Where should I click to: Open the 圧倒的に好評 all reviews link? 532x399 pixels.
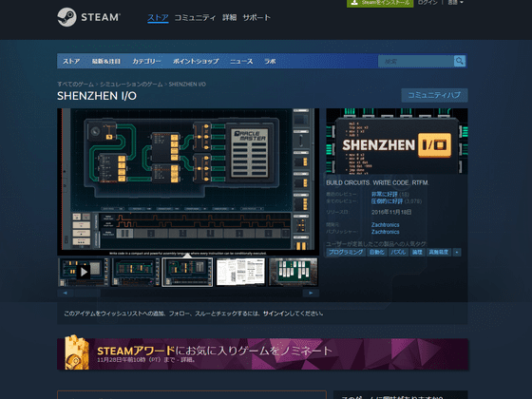tap(387, 201)
